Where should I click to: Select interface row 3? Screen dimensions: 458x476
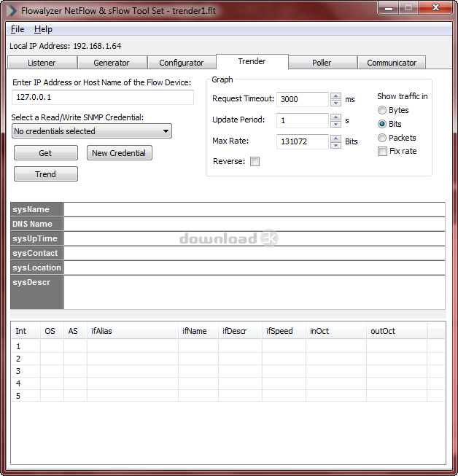[x=228, y=371]
